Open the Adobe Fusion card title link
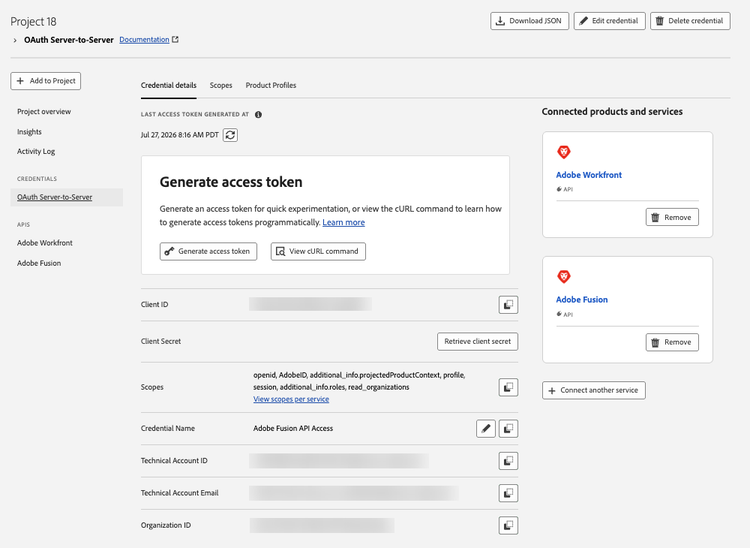 [582, 300]
